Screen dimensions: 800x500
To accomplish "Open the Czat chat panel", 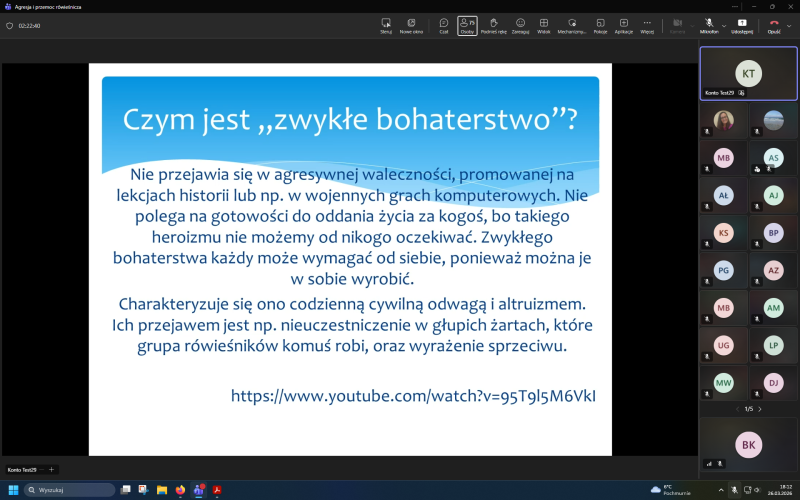I will (x=443, y=25).
